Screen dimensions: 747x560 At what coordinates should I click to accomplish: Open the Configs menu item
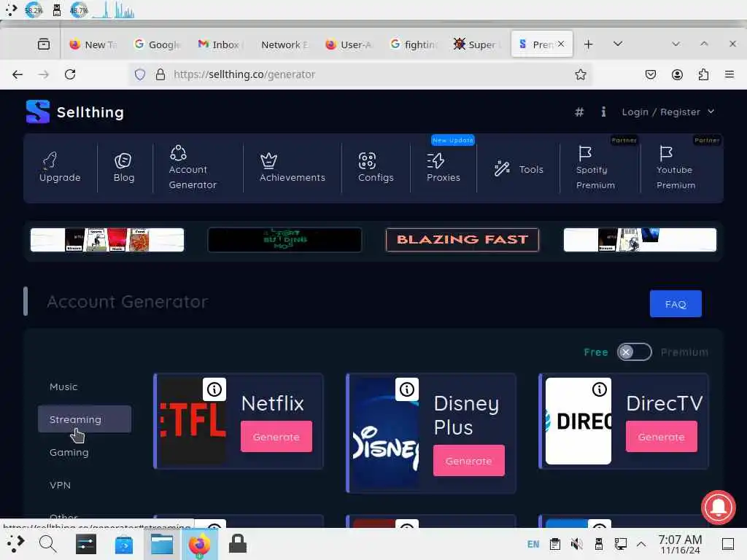(x=376, y=168)
